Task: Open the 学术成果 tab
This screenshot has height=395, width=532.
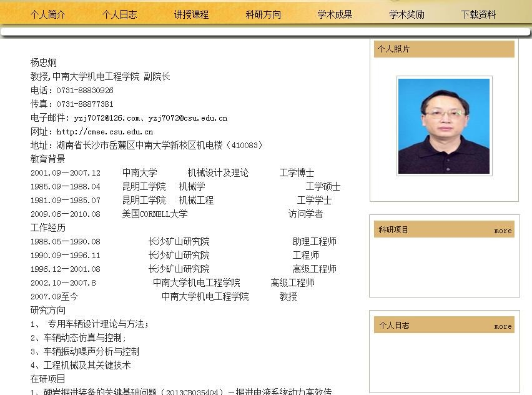Action: point(335,14)
